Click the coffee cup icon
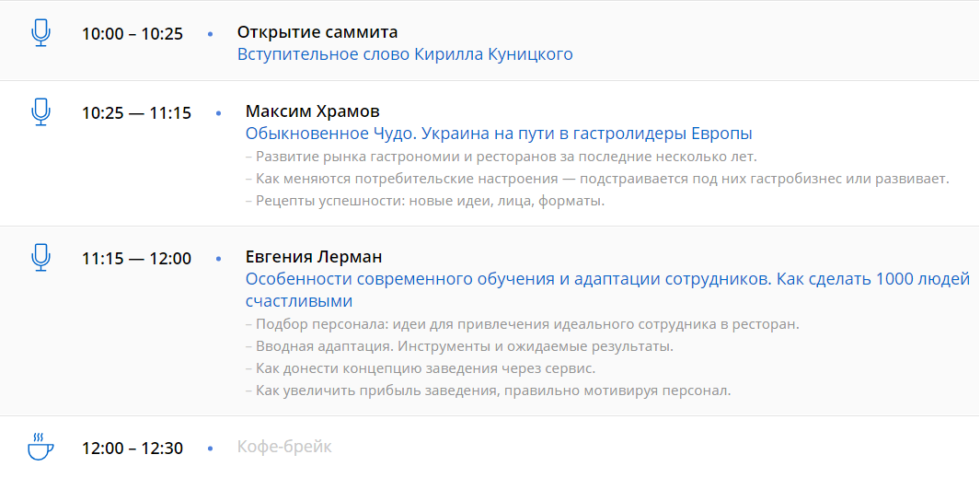This screenshot has height=478, width=980. (x=40, y=447)
